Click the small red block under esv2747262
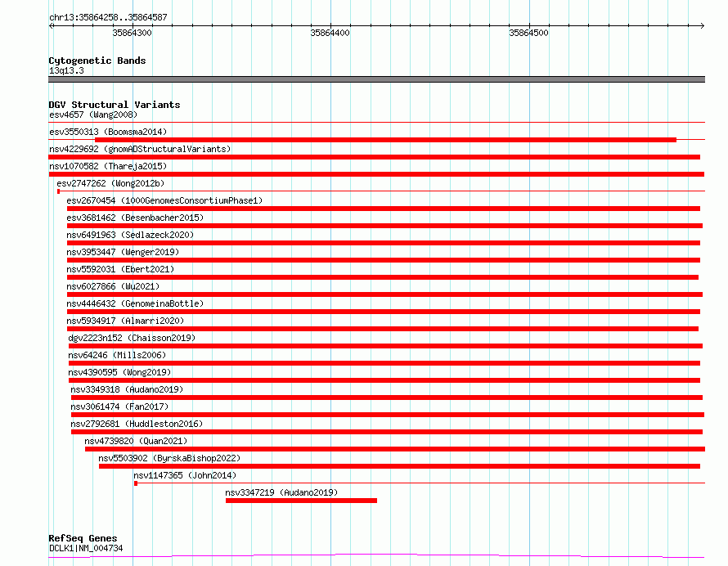 [x=59, y=191]
